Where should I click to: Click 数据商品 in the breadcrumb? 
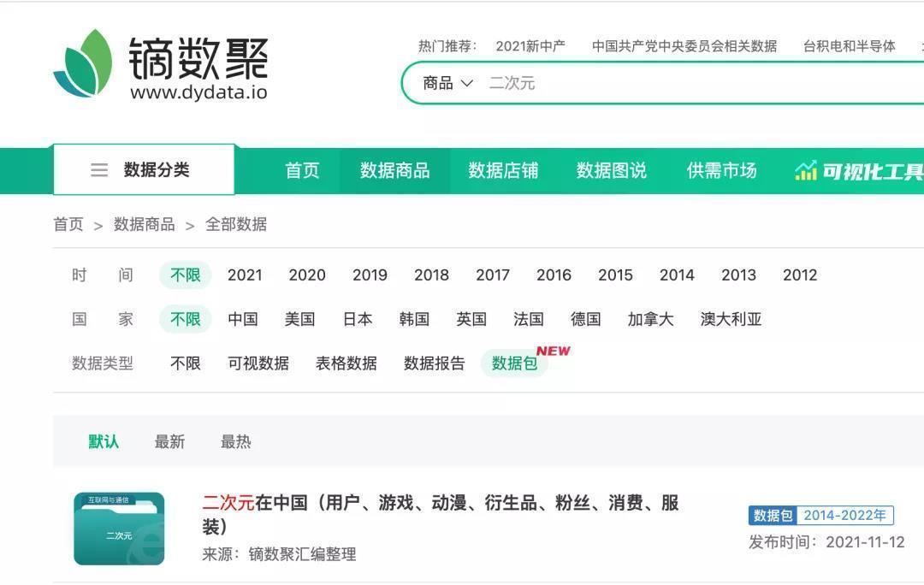(x=144, y=225)
